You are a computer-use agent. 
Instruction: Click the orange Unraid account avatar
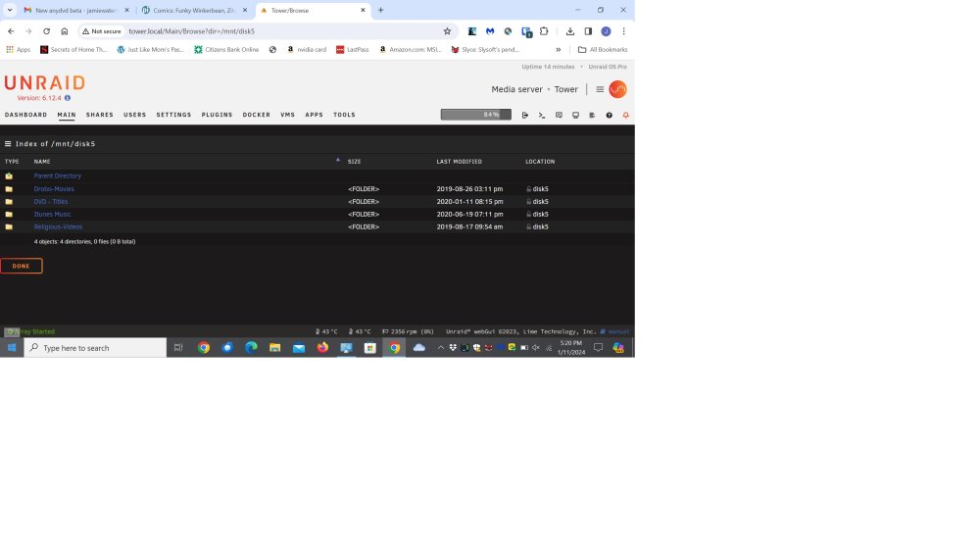(617, 89)
